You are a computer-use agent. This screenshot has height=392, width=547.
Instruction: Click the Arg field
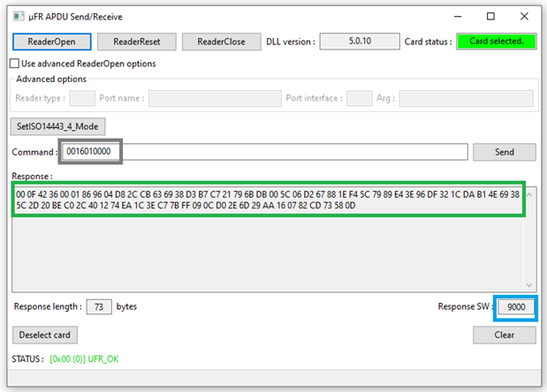466,98
